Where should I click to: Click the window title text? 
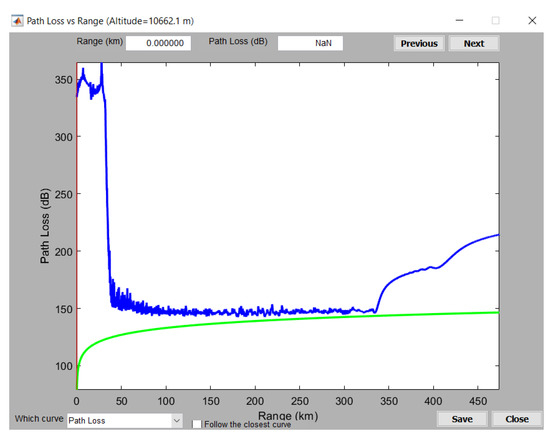[x=110, y=21]
